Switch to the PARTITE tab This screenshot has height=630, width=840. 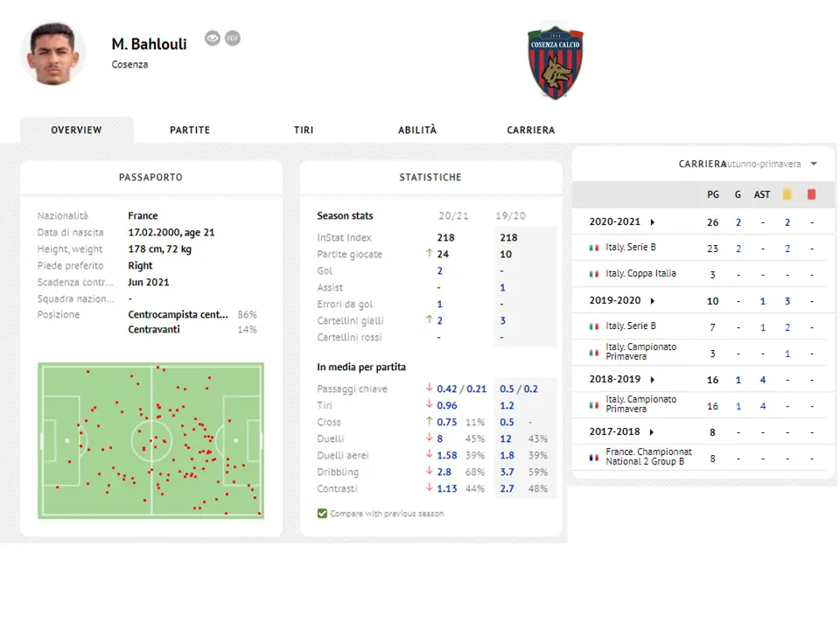(190, 130)
